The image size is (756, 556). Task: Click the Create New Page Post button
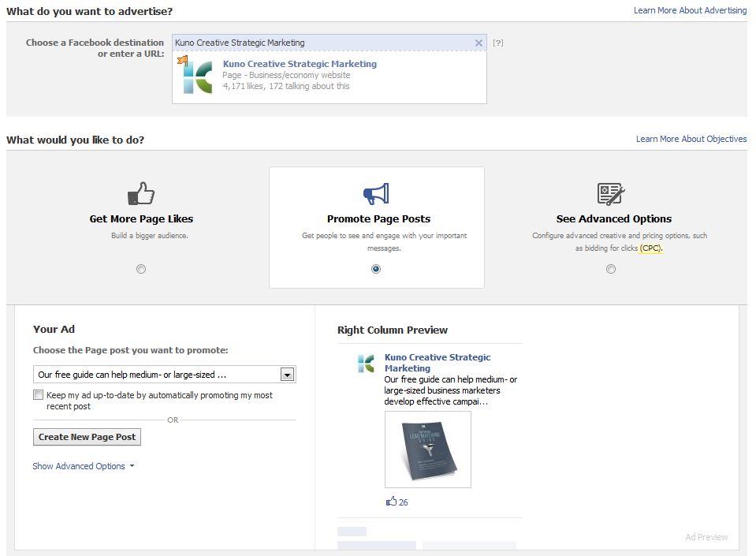click(x=88, y=437)
